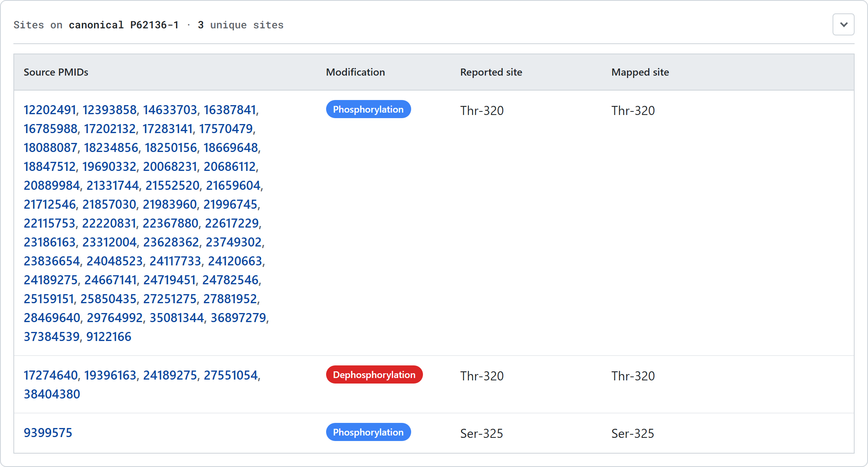868x467 pixels.
Task: Open PMID 28469640 link
Action: click(x=52, y=318)
